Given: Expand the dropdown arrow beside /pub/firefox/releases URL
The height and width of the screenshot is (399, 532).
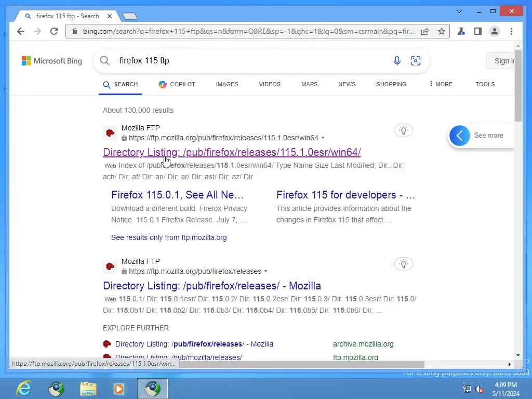Looking at the screenshot, I should [x=265, y=271].
